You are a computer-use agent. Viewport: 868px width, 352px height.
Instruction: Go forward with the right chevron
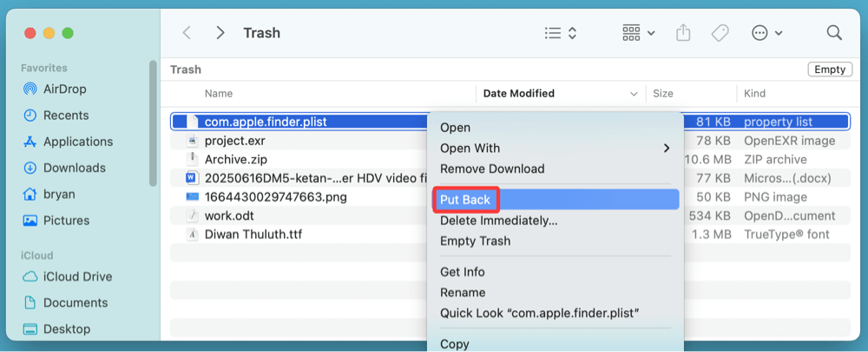(220, 33)
